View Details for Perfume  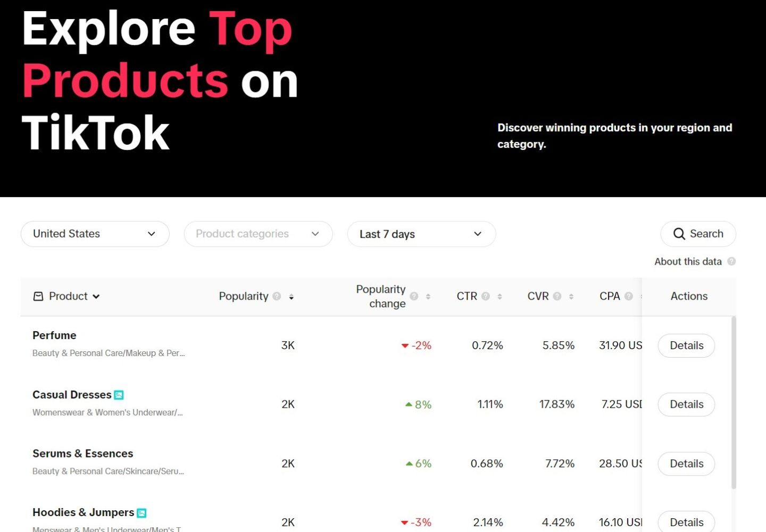click(x=686, y=345)
